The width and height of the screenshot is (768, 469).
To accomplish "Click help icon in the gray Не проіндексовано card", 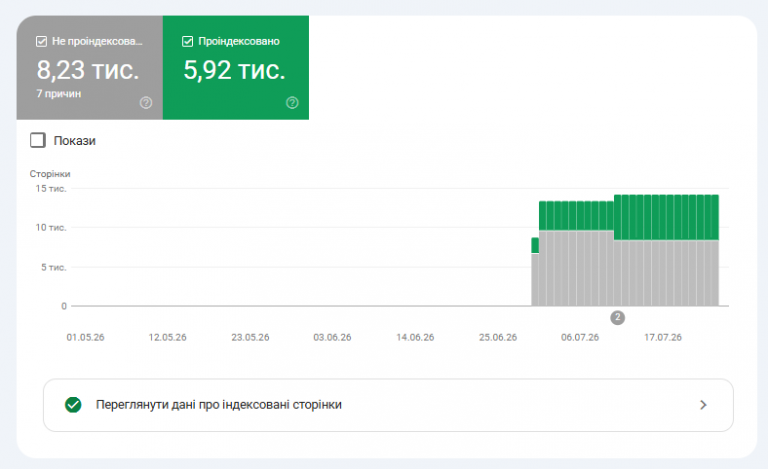I will point(145,103).
